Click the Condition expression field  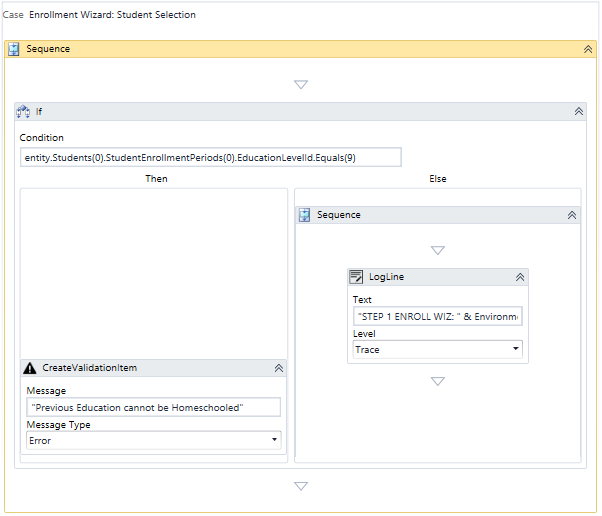[x=210, y=157]
